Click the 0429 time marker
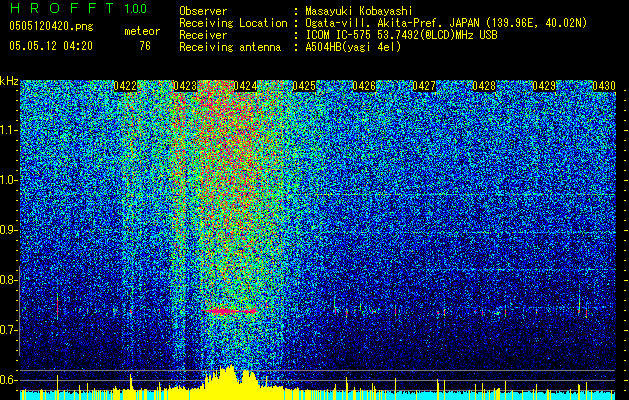The image size is (629, 400). click(x=544, y=86)
